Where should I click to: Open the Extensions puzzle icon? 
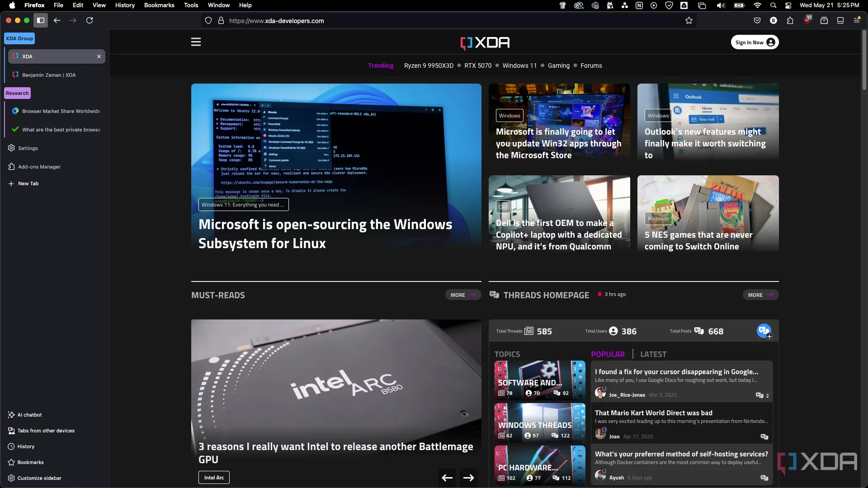pos(790,21)
